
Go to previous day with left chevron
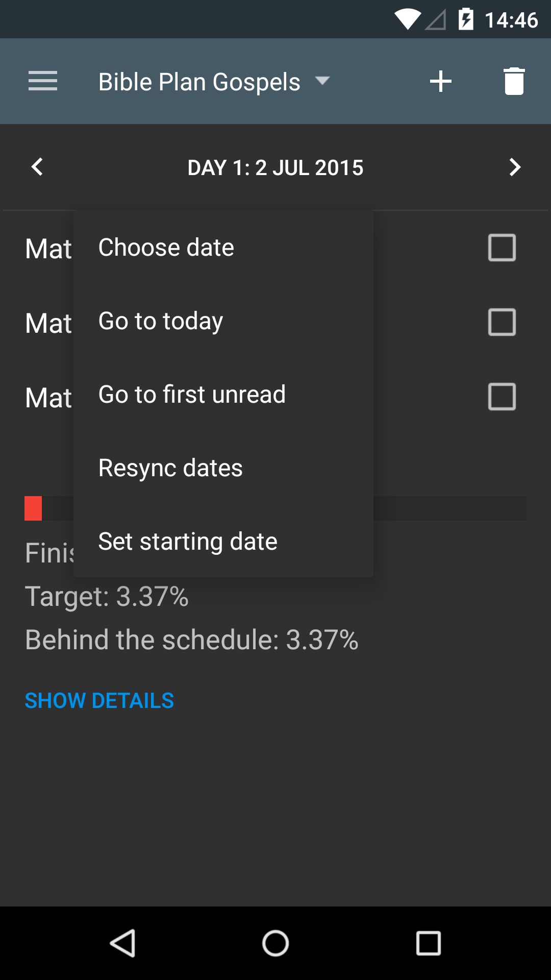point(37,167)
